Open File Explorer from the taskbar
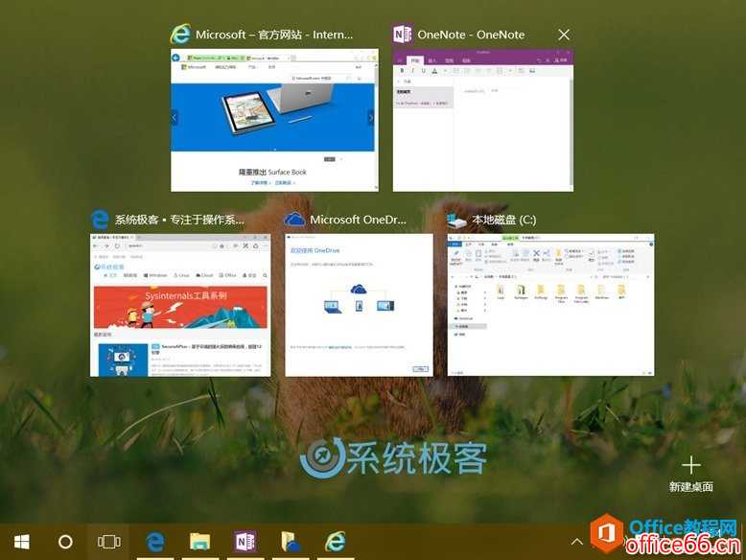This screenshot has width=746, height=560. click(199, 542)
